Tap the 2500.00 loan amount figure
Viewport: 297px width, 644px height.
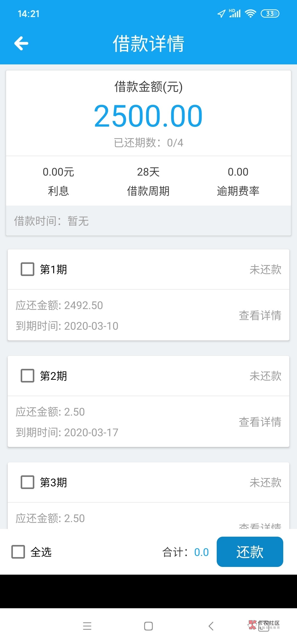tap(148, 116)
